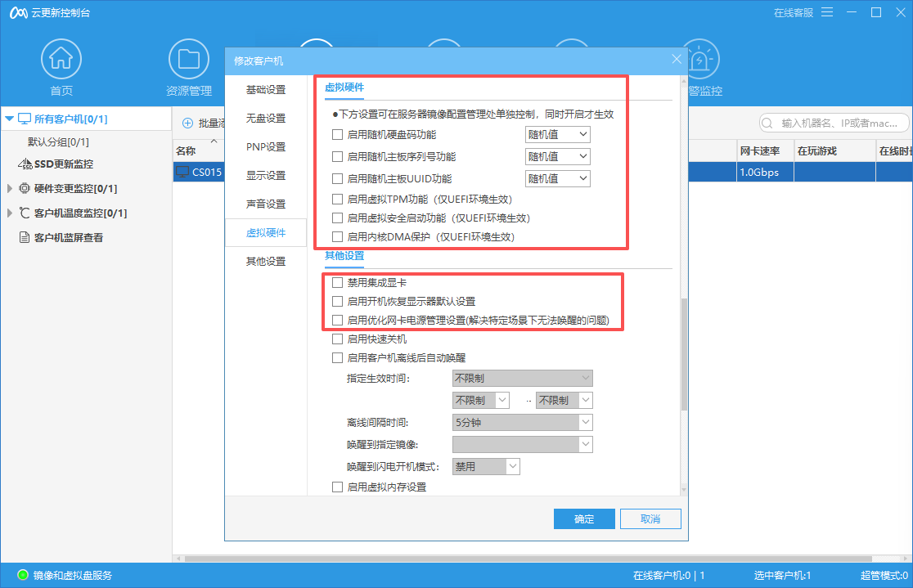Enable 启用随机硬盘码功能 checkbox
913x588 pixels.
(x=339, y=134)
